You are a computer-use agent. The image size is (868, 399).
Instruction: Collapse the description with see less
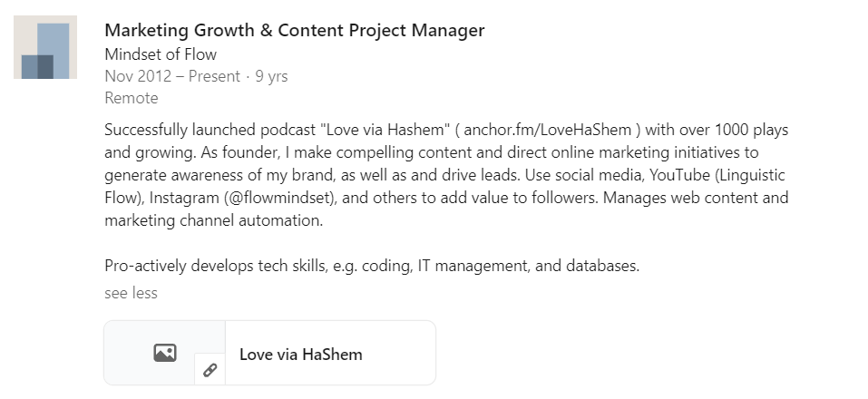(131, 293)
